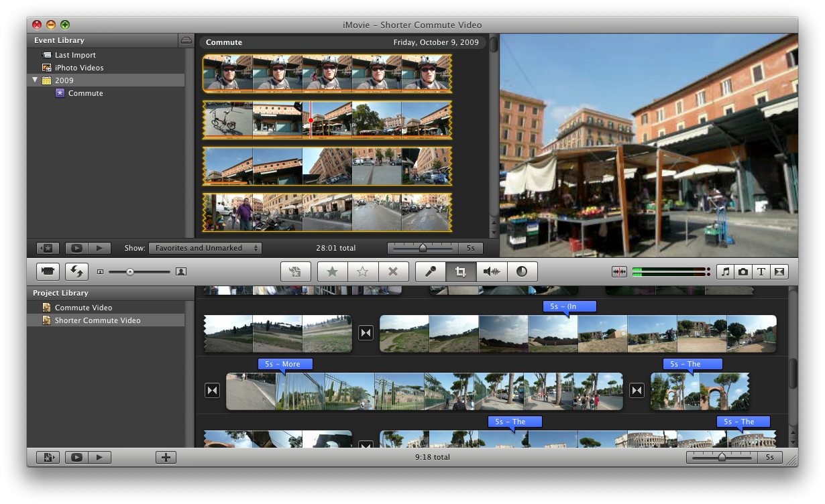Select iPhoto Videos in Event Library

click(x=79, y=68)
